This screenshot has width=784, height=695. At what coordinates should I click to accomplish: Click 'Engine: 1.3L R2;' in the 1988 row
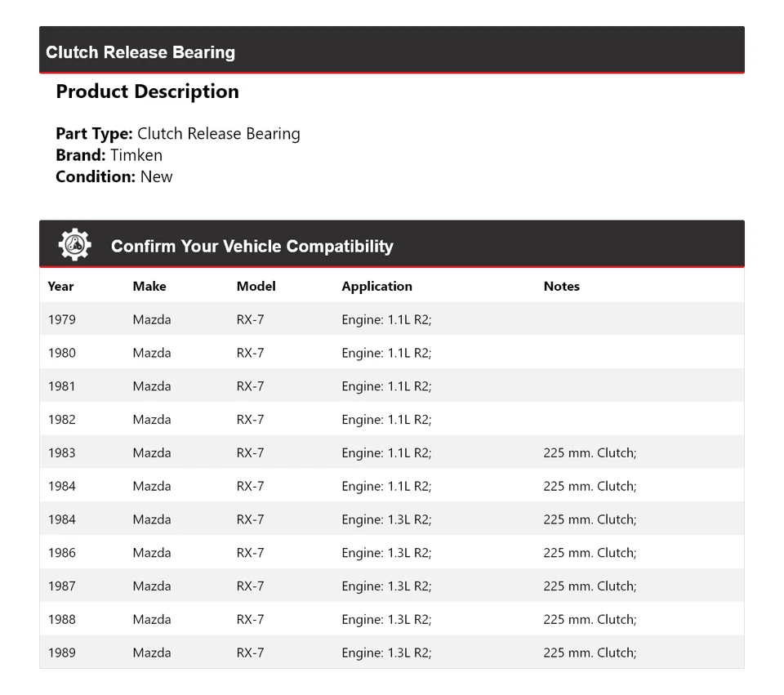[x=386, y=620]
